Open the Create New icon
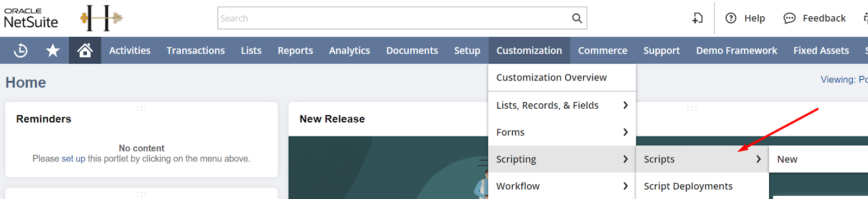868x199 pixels. pos(698,18)
